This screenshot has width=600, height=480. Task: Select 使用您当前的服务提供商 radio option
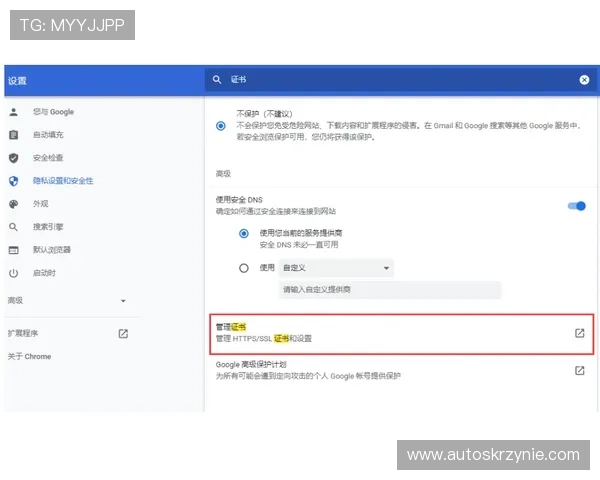click(x=244, y=233)
